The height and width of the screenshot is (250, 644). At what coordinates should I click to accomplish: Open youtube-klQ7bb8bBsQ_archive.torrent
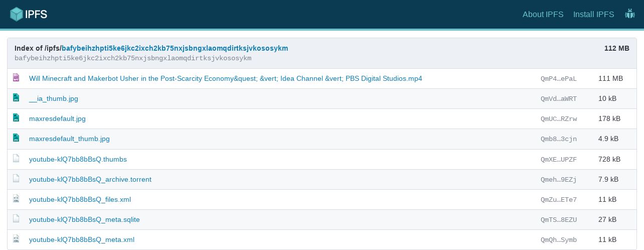pos(90,179)
